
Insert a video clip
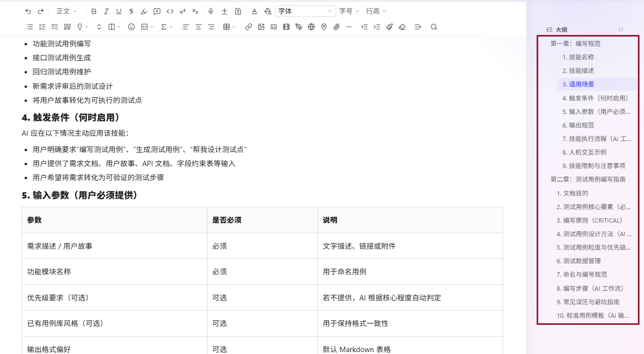[286, 27]
